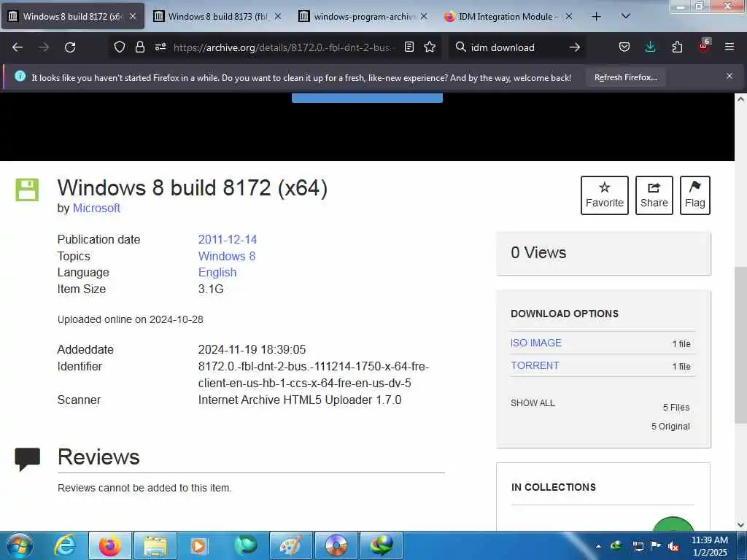Download the TORRENT file
Viewport: 747px width, 560px height.
535,365
